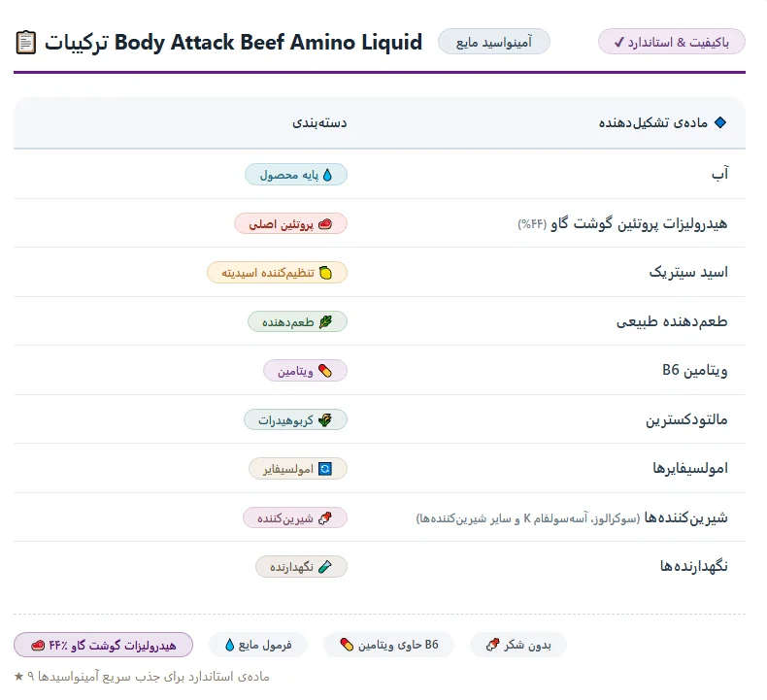Viewport: 767px width, 700px height.
Task: Click the blue diamond icon in header
Action: coord(720,122)
